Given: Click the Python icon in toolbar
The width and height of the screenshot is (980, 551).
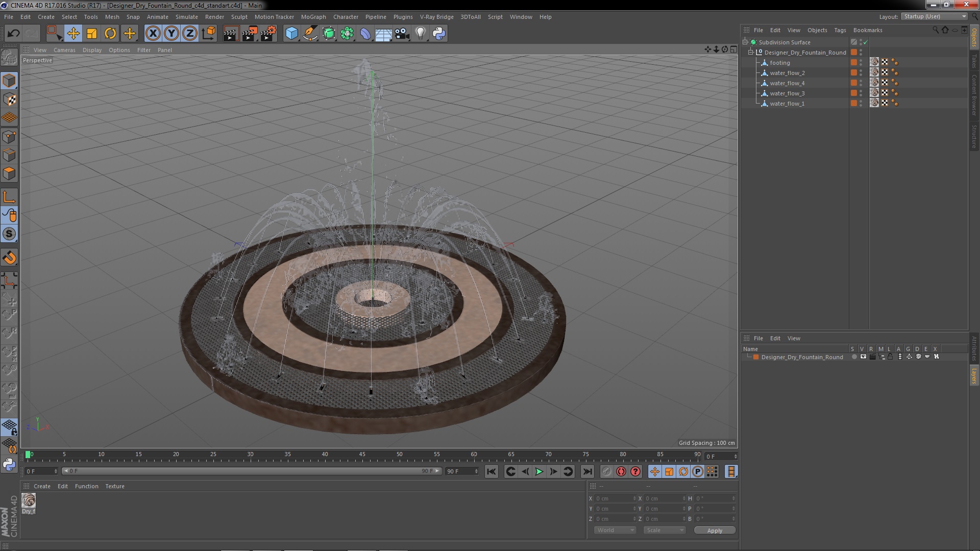Looking at the screenshot, I should pos(439,34).
